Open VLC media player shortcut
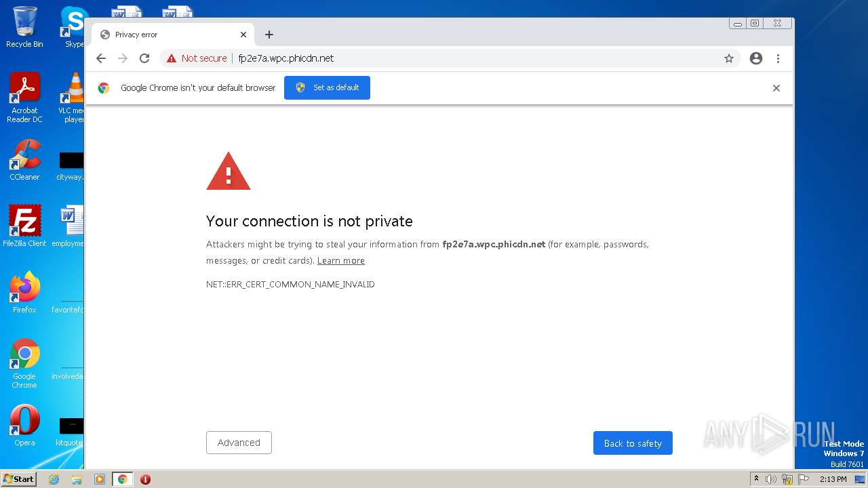The width and height of the screenshot is (868, 488). 72,98
